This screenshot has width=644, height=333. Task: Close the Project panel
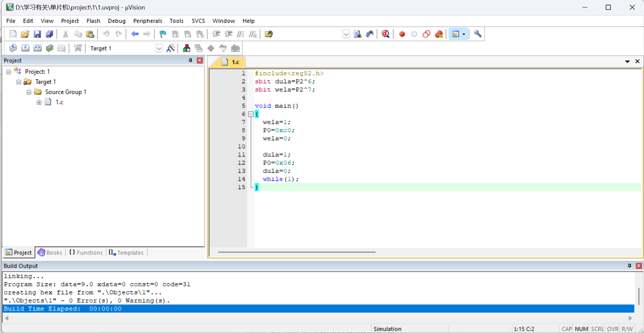pos(200,60)
